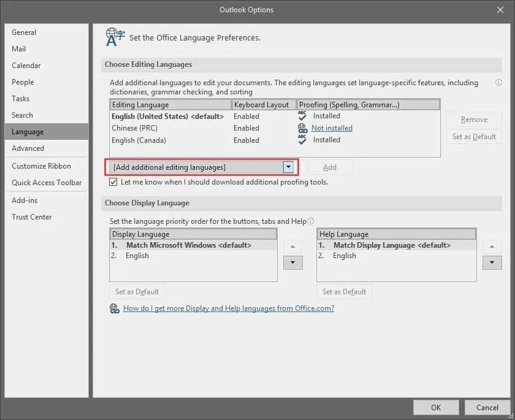Click the Proofing column header
Screen dimensions: 515x420
click(x=368, y=105)
